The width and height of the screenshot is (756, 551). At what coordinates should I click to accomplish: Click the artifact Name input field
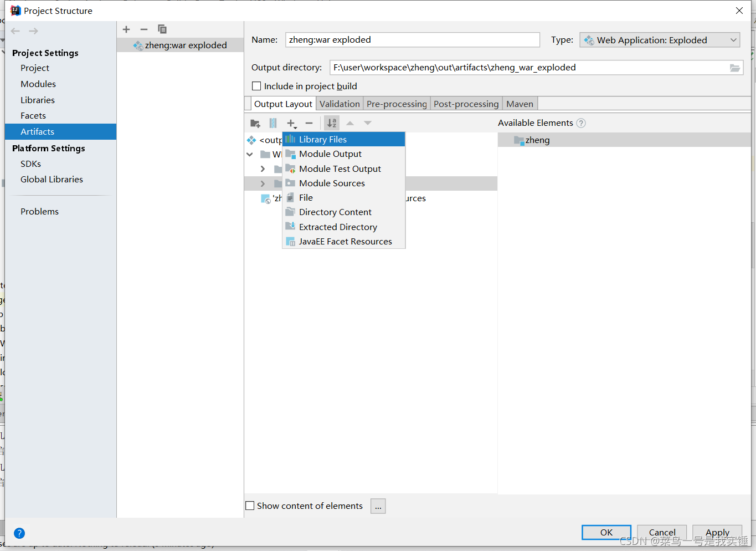click(413, 39)
